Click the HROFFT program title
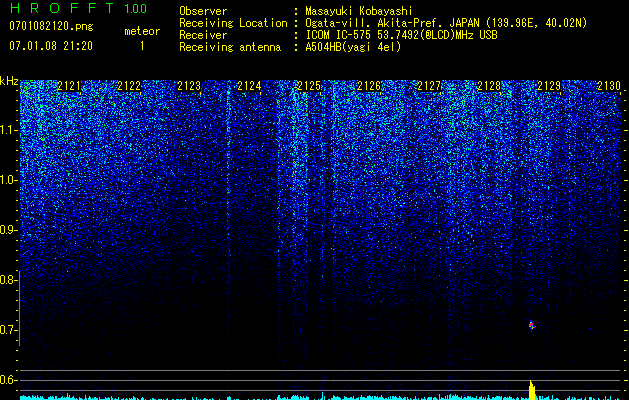 pyautogui.click(x=62, y=8)
